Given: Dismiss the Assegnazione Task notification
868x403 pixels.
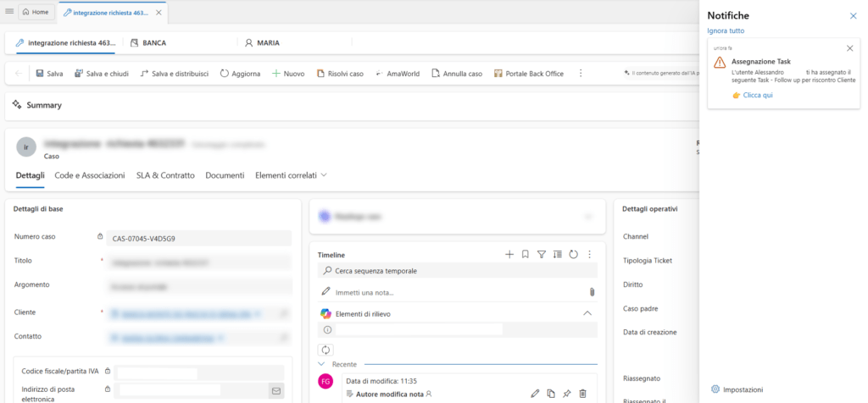Looking at the screenshot, I should click(x=849, y=48).
